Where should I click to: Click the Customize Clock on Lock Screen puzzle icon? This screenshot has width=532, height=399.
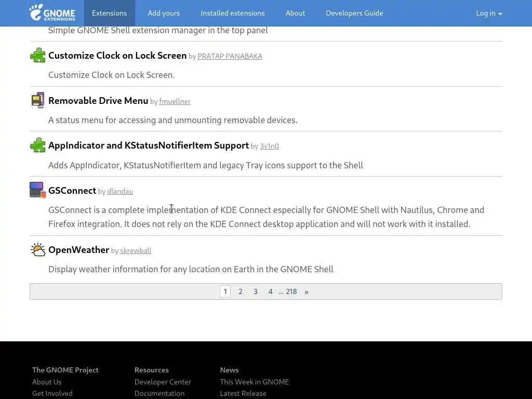[x=37, y=55]
